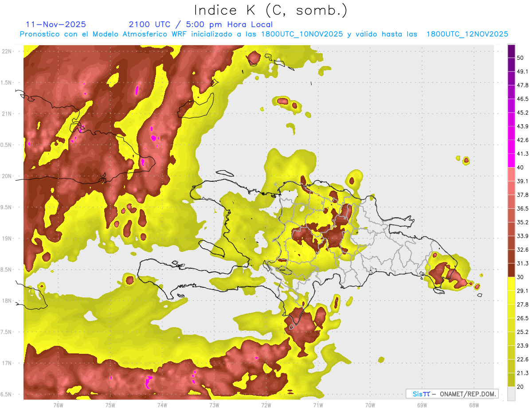
Task: Click the "35.2" color bar value
Action: click(523, 222)
